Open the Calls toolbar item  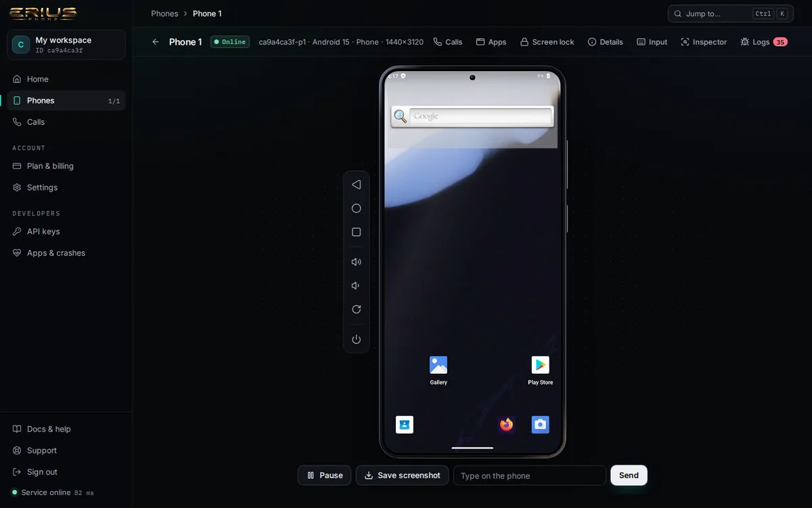448,42
